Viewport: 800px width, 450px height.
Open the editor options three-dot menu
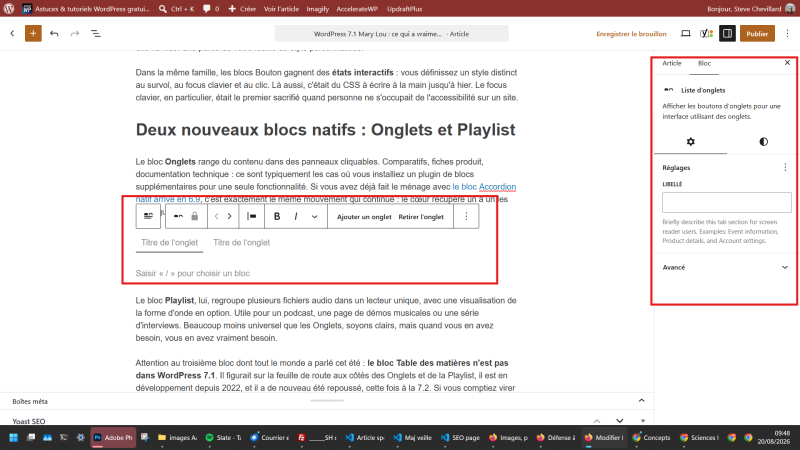click(x=787, y=34)
